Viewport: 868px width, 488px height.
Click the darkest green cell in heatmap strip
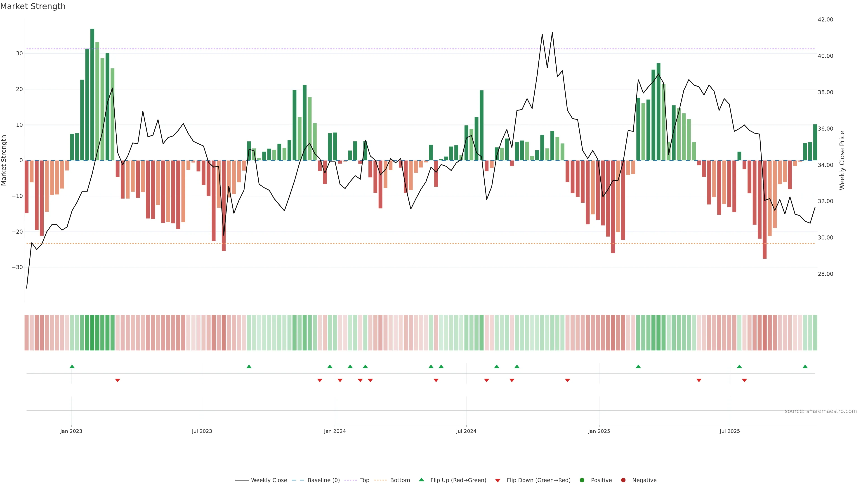tap(92, 333)
